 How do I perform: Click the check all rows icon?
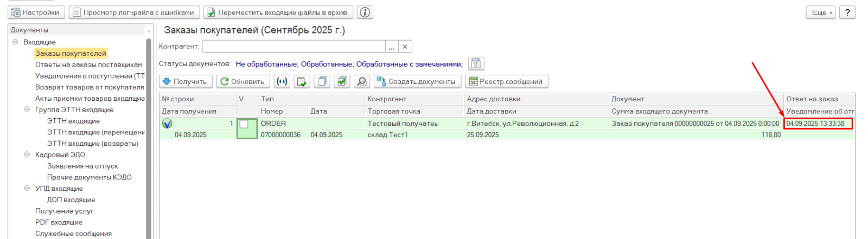[342, 82]
